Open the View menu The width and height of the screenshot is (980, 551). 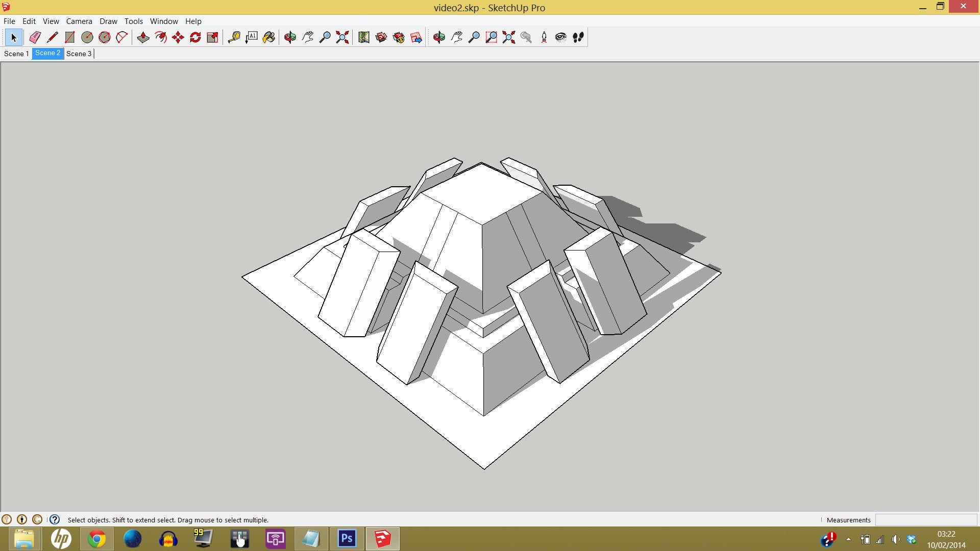(51, 21)
